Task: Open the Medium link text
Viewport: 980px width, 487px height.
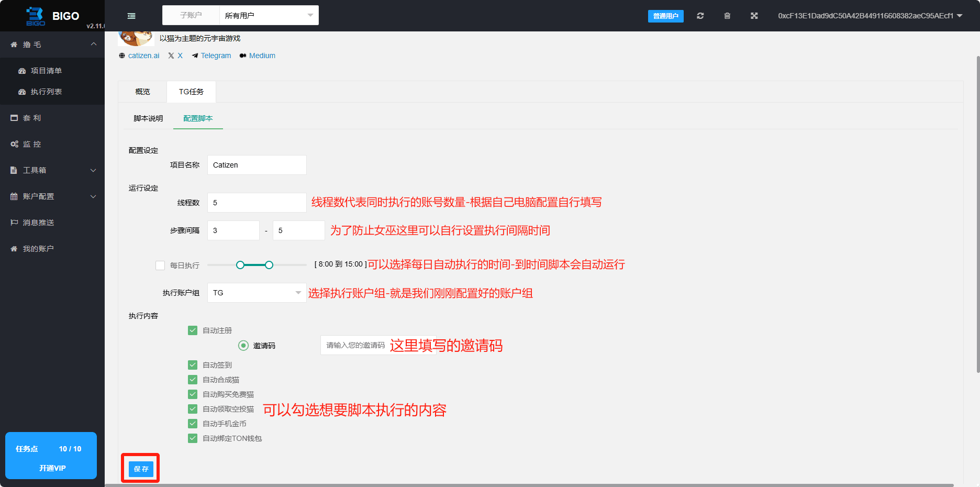Action: coord(262,56)
